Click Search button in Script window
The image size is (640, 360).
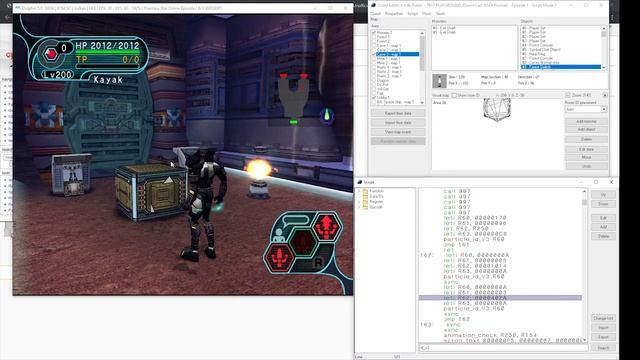[x=603, y=348]
